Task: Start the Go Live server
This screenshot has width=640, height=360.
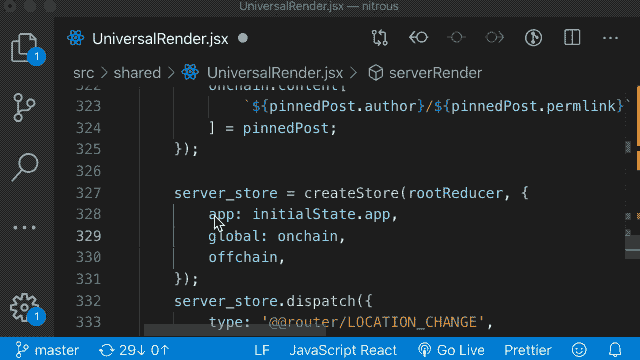Action: [x=451, y=350]
